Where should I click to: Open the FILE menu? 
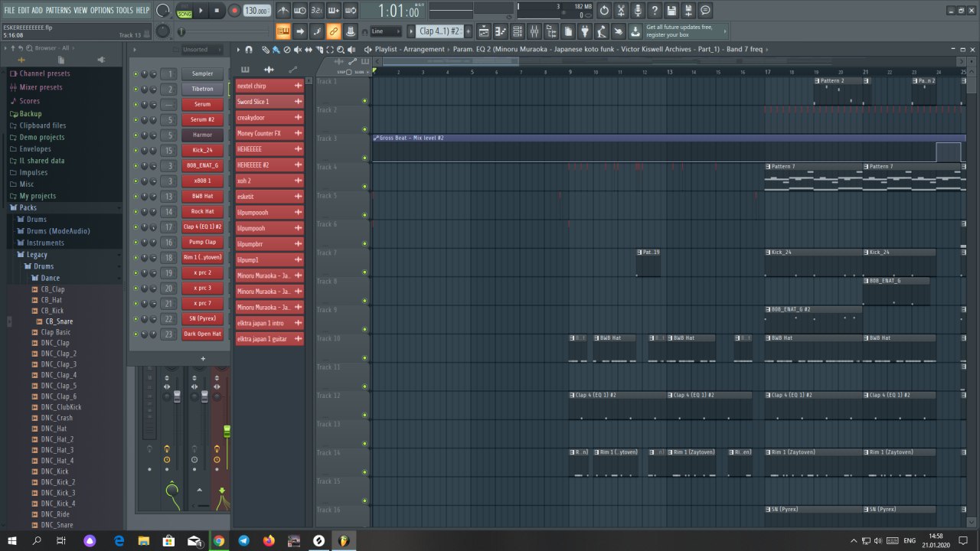tap(9, 10)
